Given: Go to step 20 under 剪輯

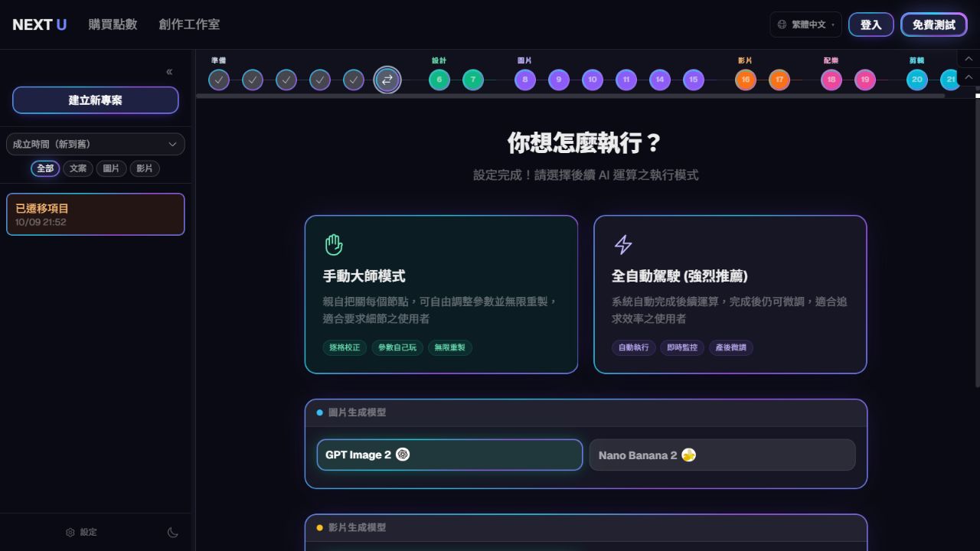Looking at the screenshot, I should coord(917,80).
